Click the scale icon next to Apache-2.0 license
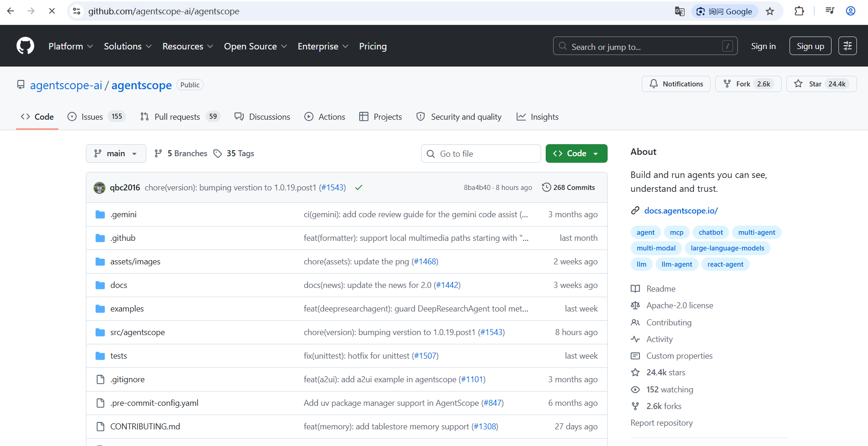 (635, 305)
